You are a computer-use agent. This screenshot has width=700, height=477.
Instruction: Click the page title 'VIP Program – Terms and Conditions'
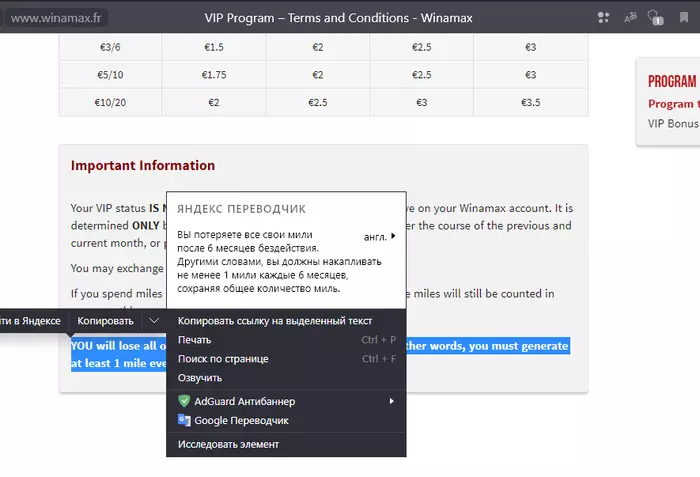click(307, 18)
